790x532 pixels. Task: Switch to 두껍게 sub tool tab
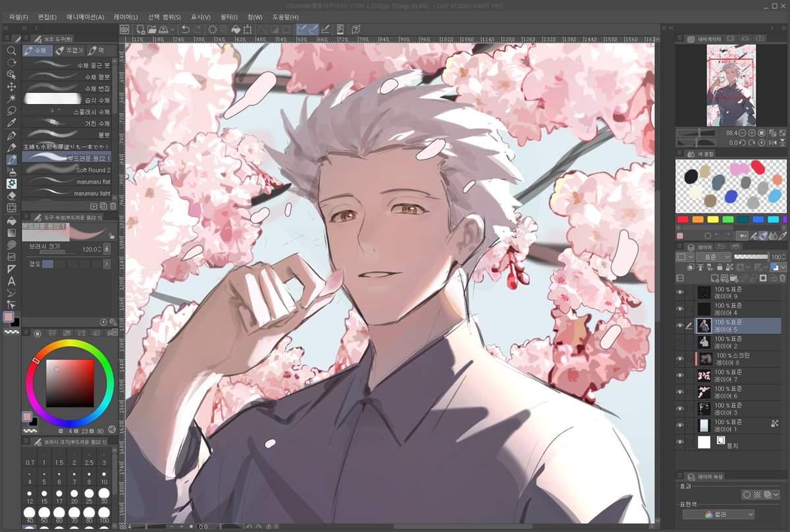click(70, 50)
